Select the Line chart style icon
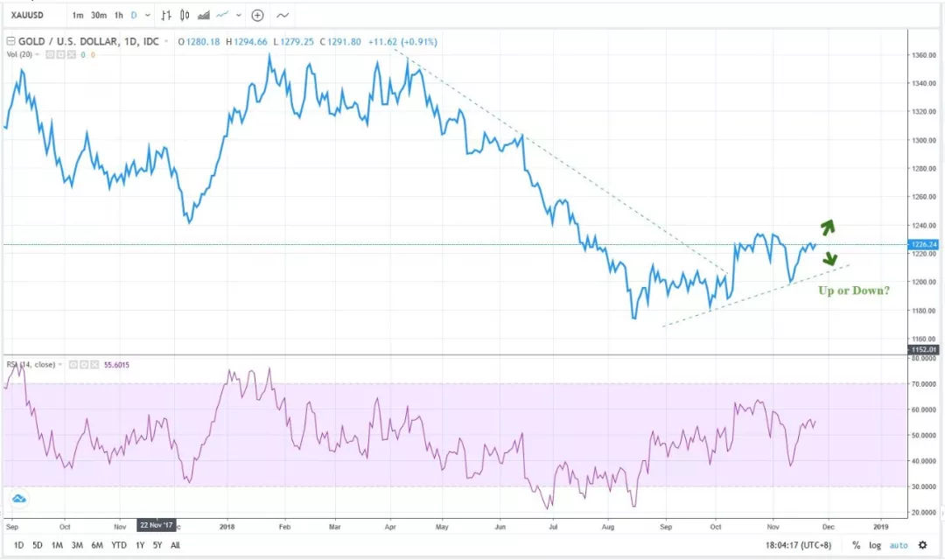Viewport: 945px width, 560px height. (223, 15)
